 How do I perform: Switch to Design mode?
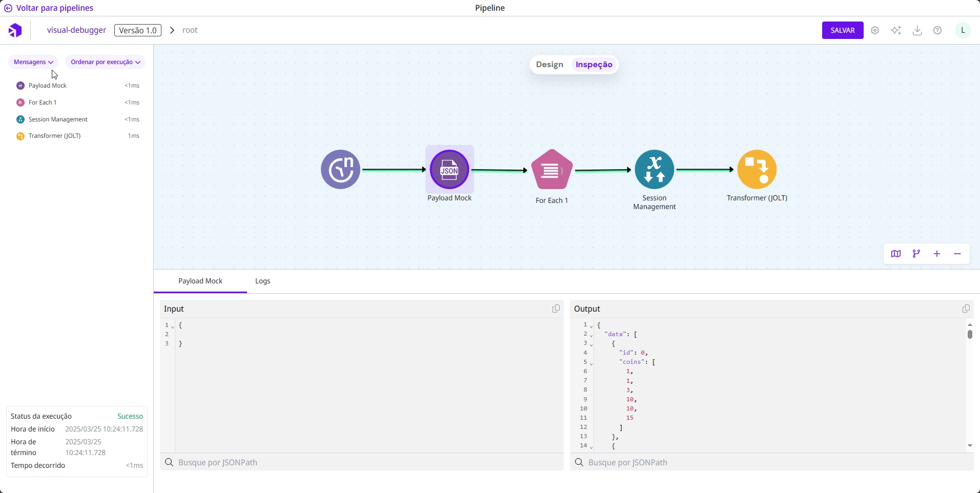pyautogui.click(x=549, y=65)
